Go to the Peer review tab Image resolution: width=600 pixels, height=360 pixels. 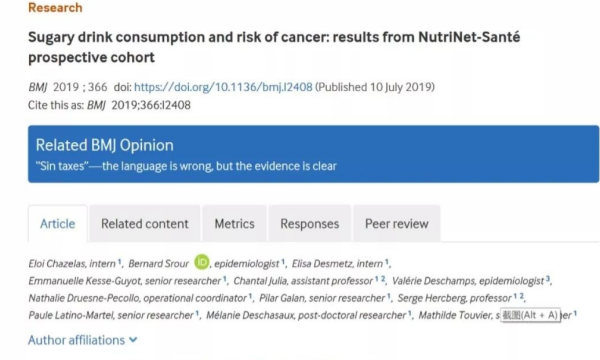(396, 223)
